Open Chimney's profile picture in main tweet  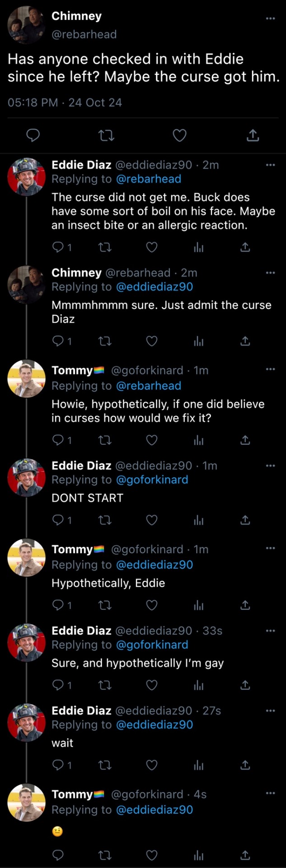click(26, 25)
